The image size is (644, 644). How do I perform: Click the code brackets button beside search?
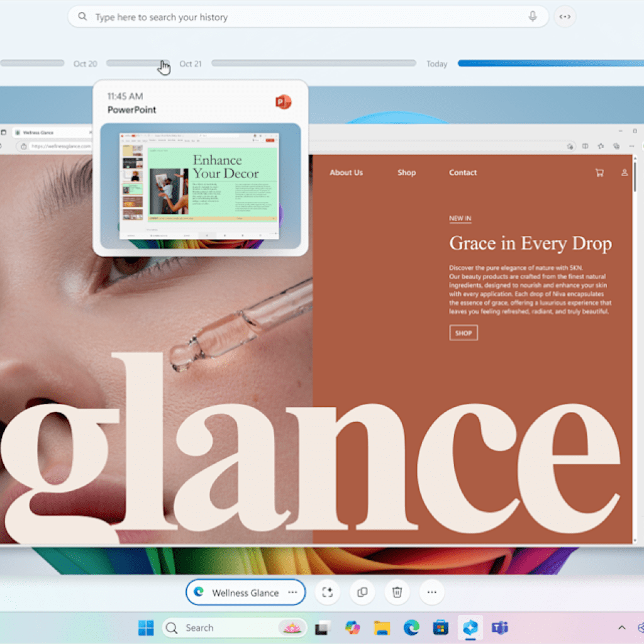tap(565, 17)
